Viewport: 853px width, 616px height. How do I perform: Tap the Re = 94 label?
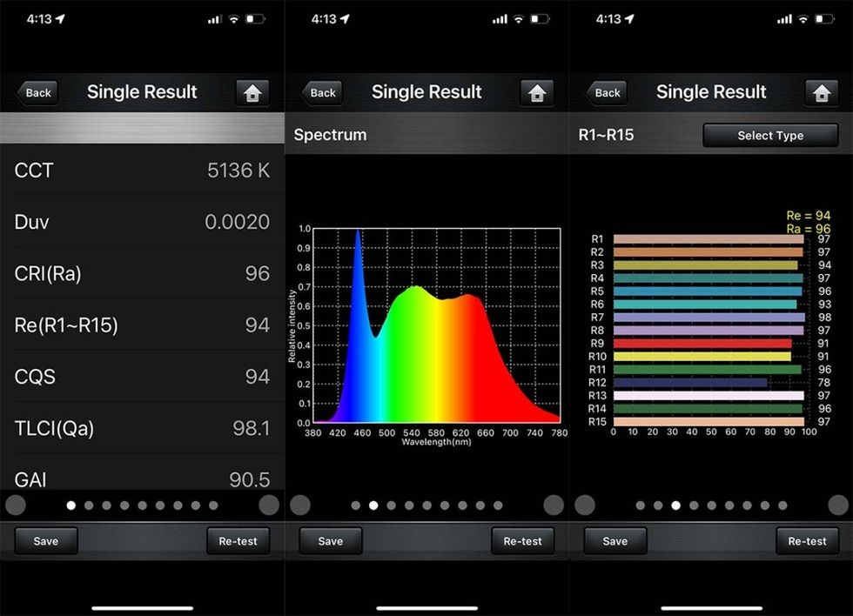(x=809, y=216)
